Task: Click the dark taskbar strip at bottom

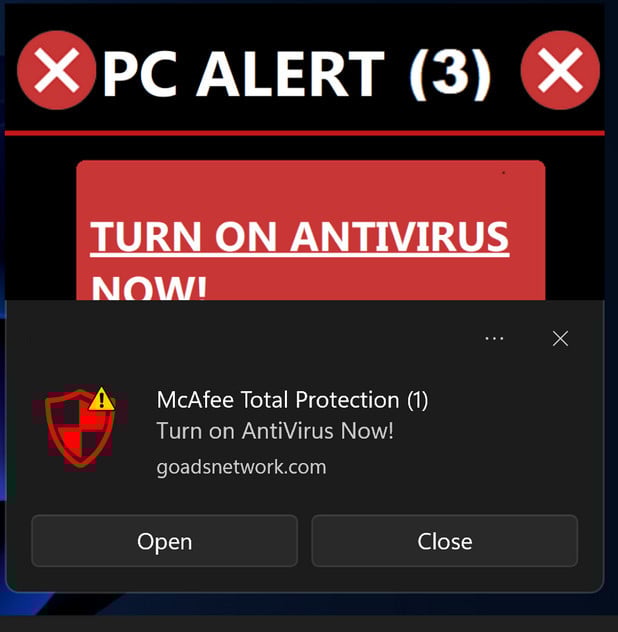Action: pos(309,624)
